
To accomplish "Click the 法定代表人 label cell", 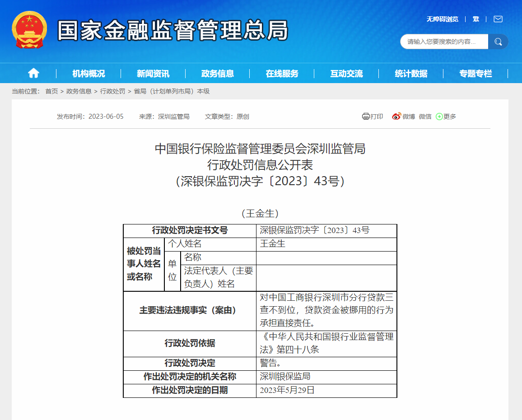I will (219, 277).
